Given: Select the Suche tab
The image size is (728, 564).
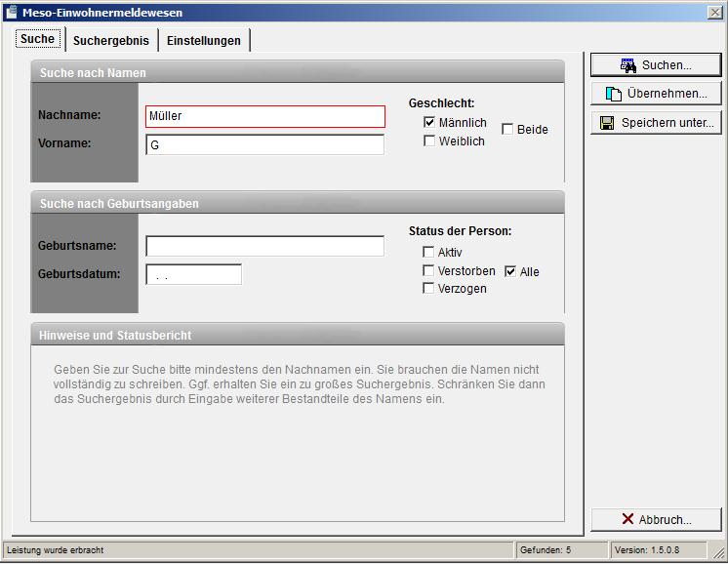Looking at the screenshot, I should 37,39.
